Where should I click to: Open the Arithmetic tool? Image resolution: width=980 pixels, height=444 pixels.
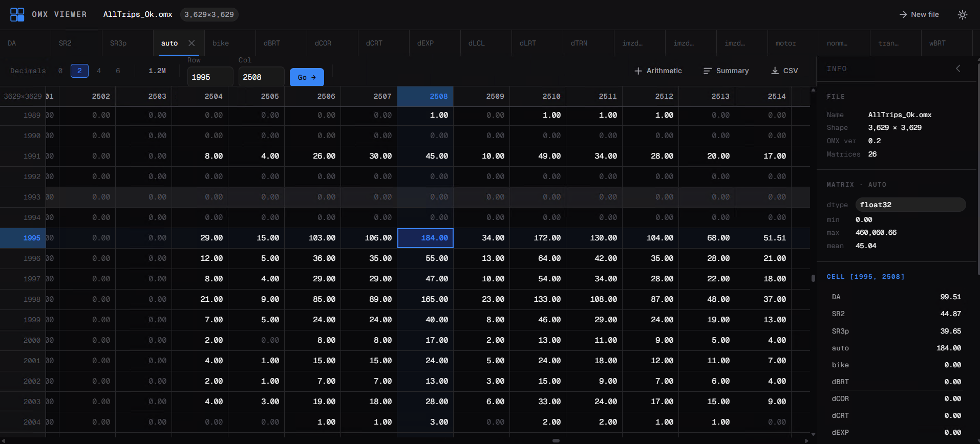click(x=658, y=71)
